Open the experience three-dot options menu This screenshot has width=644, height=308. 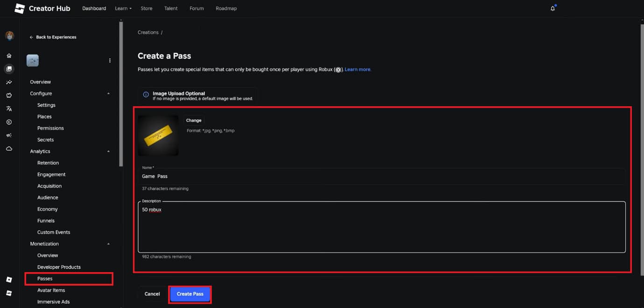point(110,61)
